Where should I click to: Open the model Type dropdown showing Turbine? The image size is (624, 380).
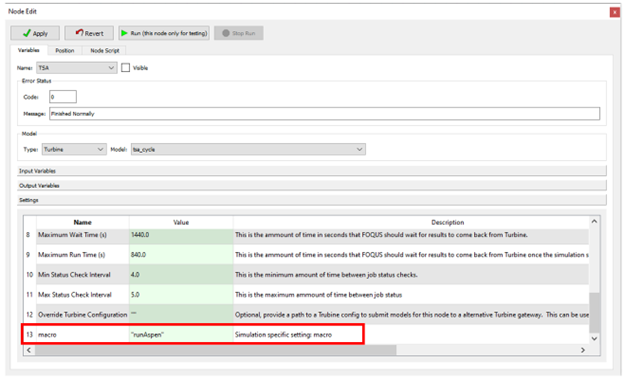74,149
